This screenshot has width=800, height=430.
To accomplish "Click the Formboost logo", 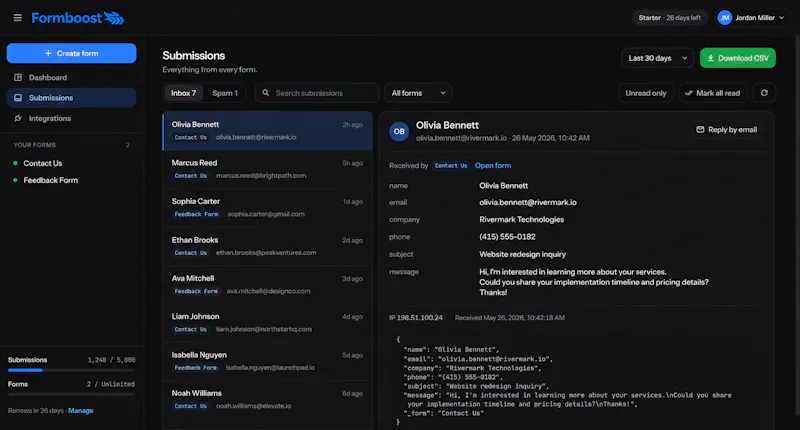I will coord(78,18).
